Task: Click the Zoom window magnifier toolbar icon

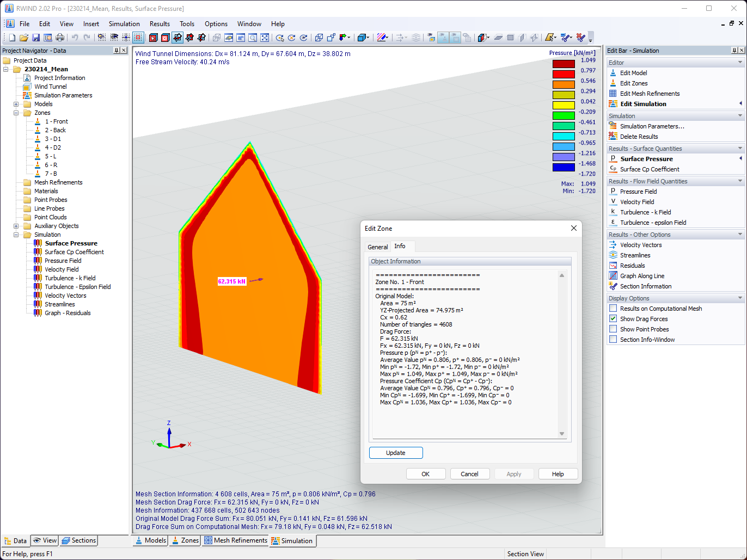Action: point(253,38)
